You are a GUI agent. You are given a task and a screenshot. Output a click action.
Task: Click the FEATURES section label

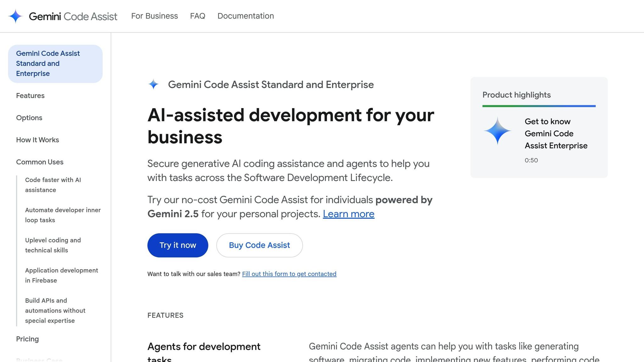[165, 315]
